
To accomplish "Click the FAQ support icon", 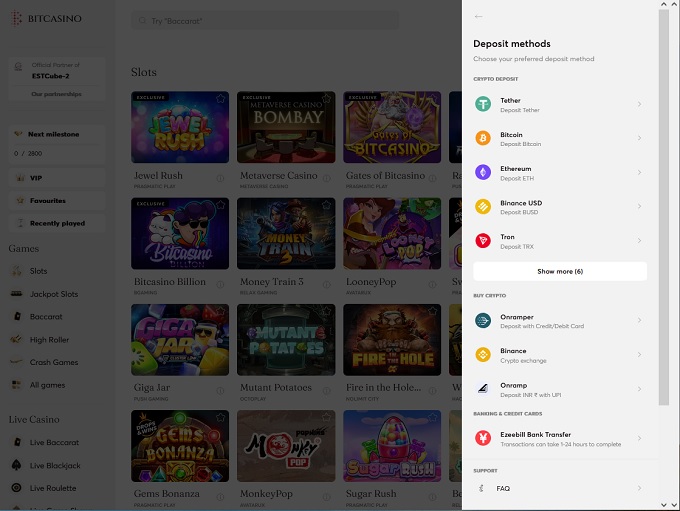I will click(481, 488).
